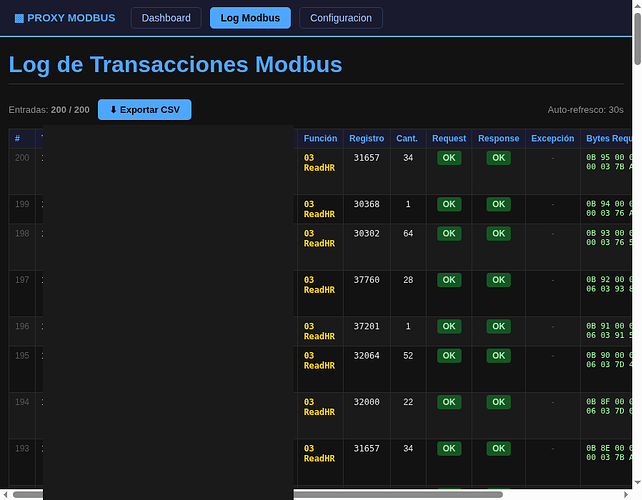
Task: Open the Configuracion tab
Action: pyautogui.click(x=341, y=18)
